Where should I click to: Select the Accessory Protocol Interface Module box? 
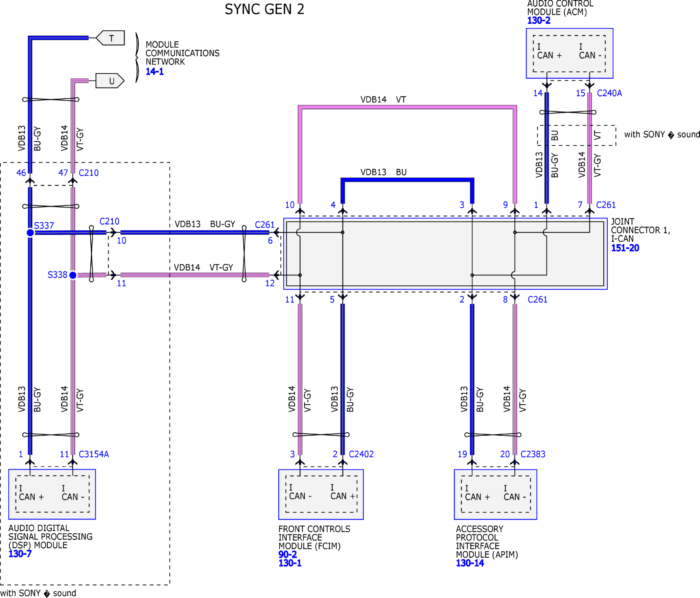pos(496,494)
